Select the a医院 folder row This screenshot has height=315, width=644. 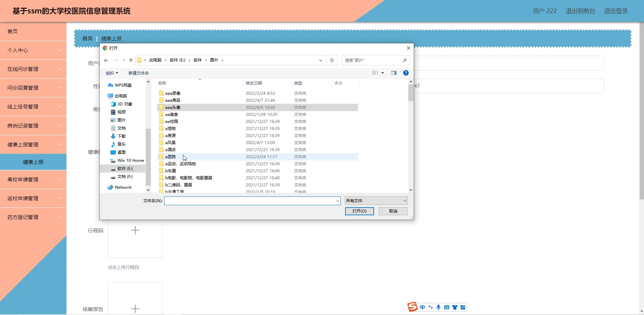point(258,157)
